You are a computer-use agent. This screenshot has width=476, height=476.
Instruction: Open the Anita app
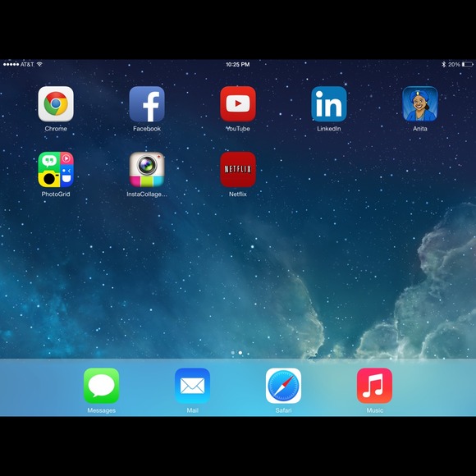pyautogui.click(x=420, y=104)
